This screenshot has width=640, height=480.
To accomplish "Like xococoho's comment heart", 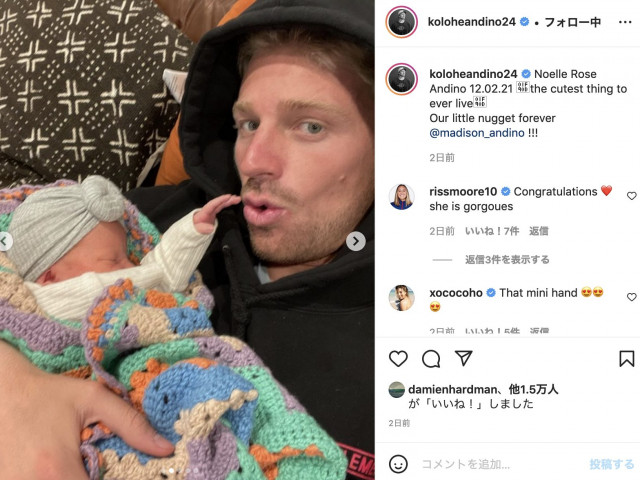I will [x=631, y=297].
